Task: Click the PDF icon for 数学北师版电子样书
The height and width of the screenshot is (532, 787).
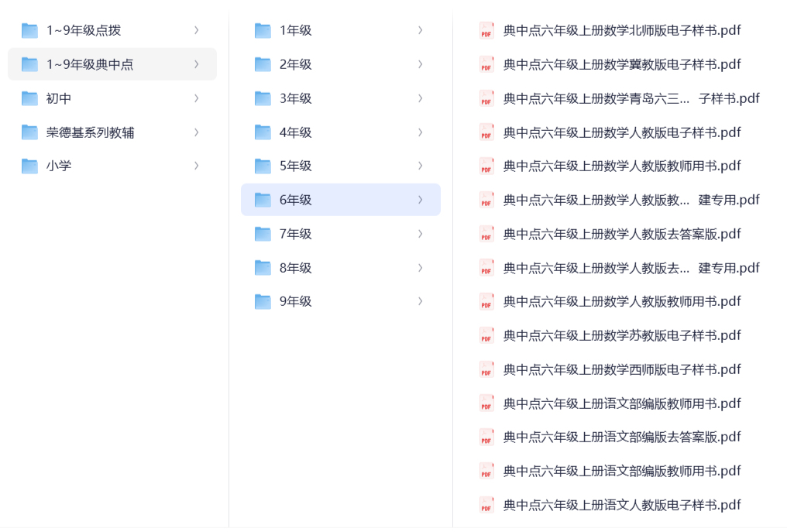Action: pyautogui.click(x=486, y=31)
